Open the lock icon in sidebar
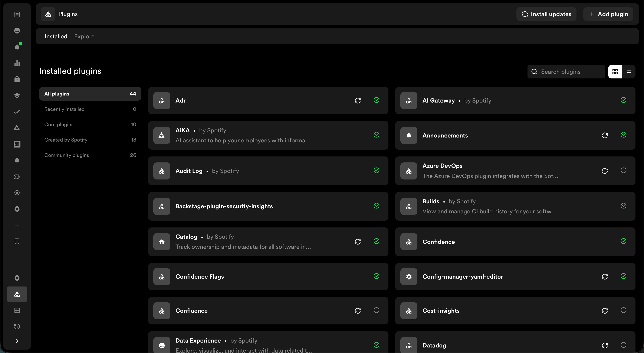 pos(17,79)
